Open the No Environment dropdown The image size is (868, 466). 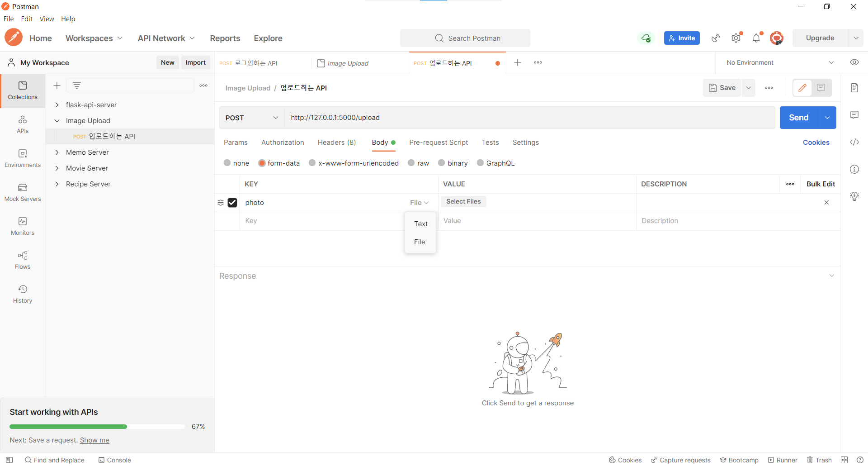pyautogui.click(x=779, y=62)
